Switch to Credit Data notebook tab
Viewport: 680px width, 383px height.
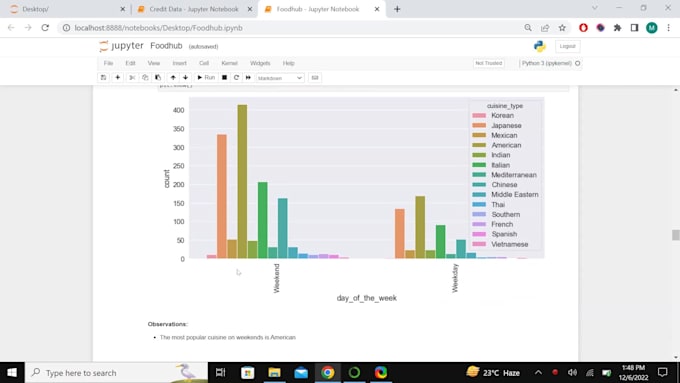pyautogui.click(x=194, y=9)
